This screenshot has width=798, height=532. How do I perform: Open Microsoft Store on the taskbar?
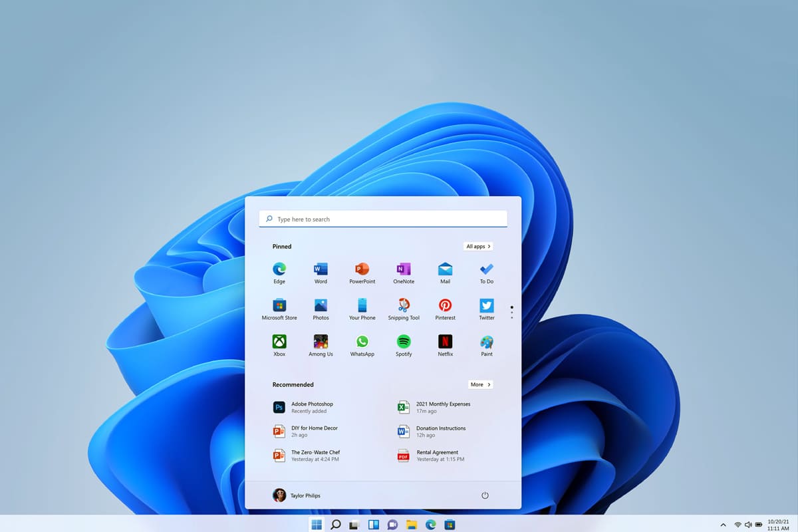pos(450,524)
